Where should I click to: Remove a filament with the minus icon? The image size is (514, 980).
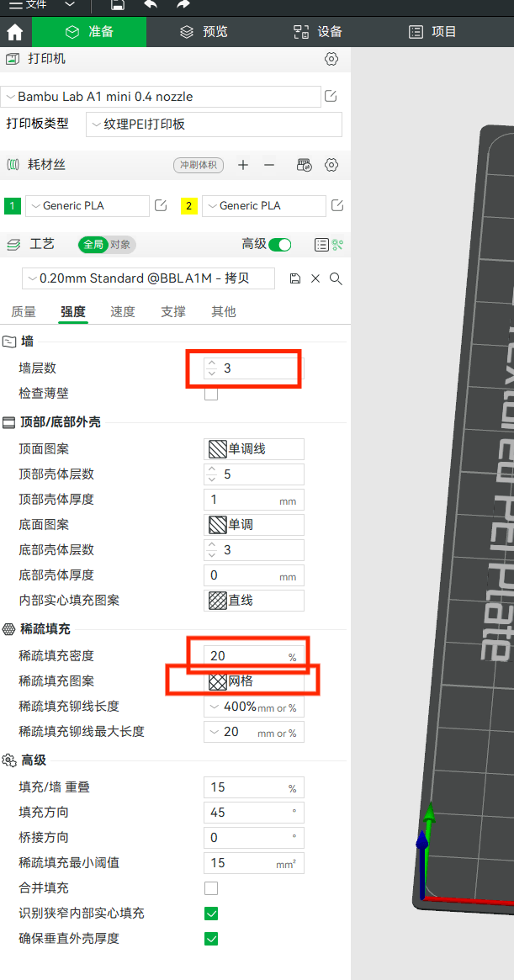point(269,165)
